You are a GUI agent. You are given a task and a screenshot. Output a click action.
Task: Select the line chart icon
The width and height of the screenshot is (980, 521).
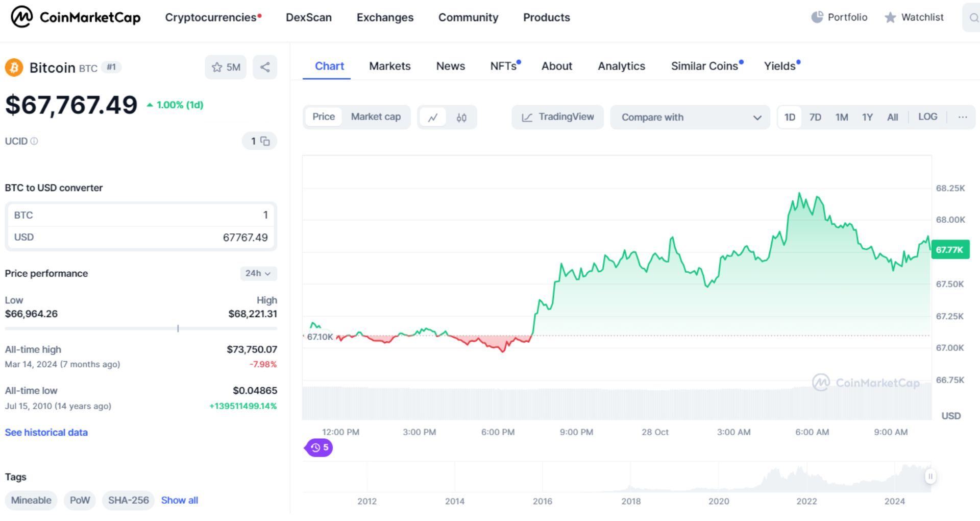(x=433, y=117)
